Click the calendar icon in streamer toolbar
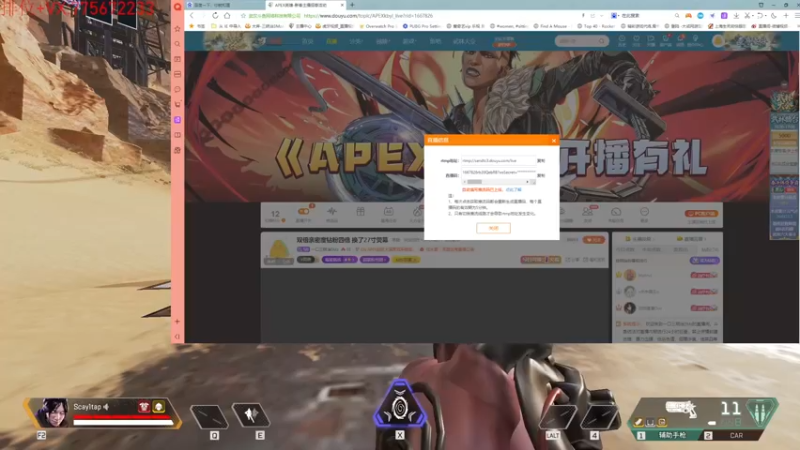This screenshot has width=800, height=450. [388, 214]
